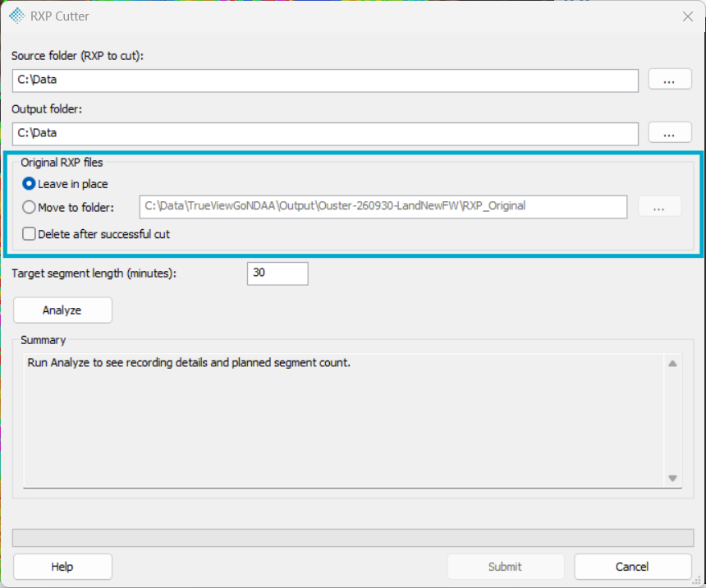This screenshot has height=588, width=706.
Task: Click the "Summary" group label
Action: [x=44, y=340]
